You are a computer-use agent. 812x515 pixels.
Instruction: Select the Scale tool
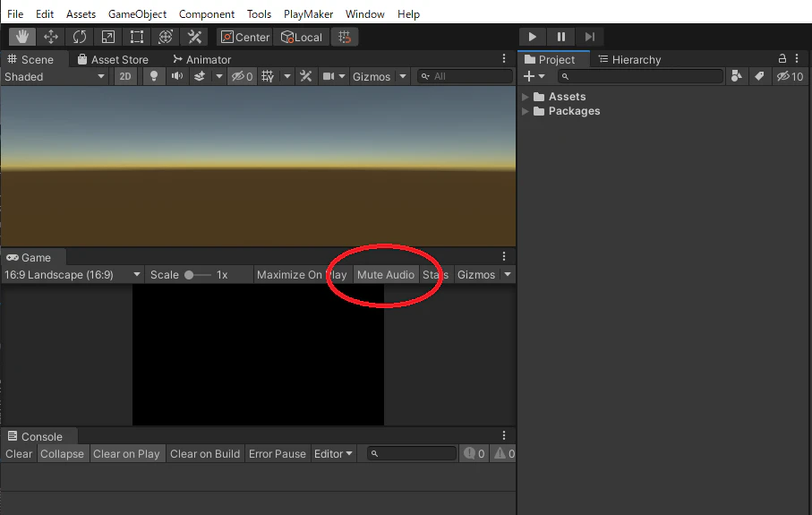[x=108, y=37]
